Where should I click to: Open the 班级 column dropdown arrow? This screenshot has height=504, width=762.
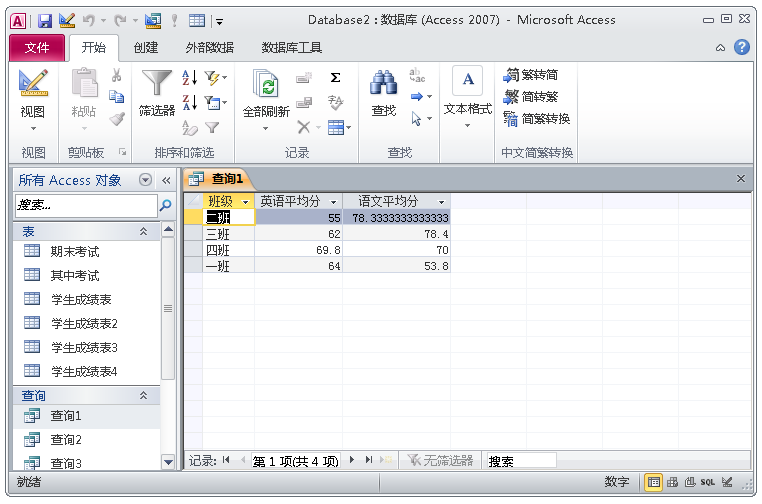(x=246, y=202)
